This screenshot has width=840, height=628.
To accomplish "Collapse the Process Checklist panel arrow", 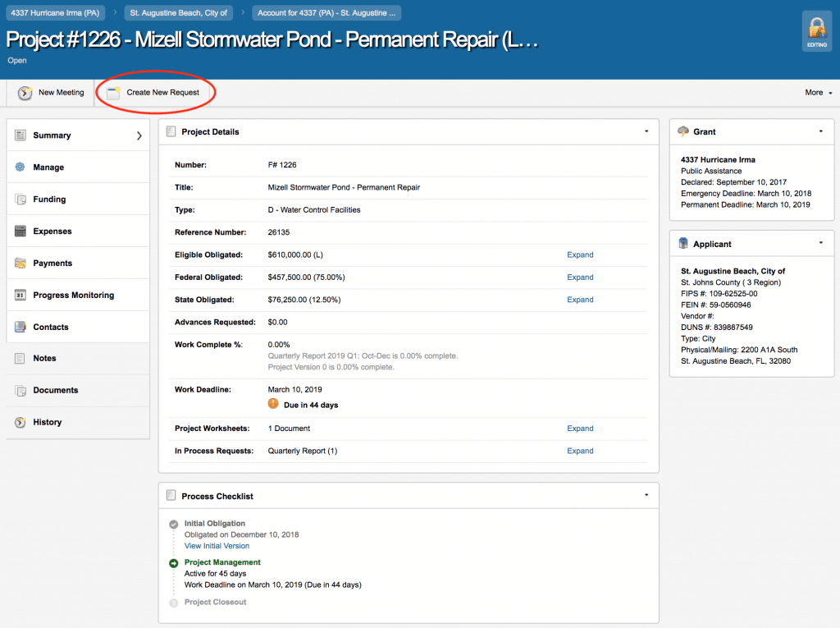I will (x=646, y=496).
